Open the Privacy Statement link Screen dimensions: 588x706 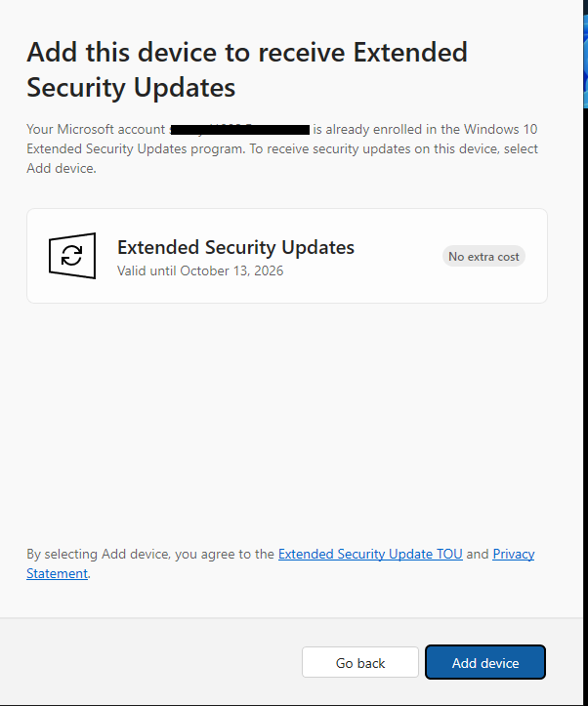pyautogui.click(x=513, y=554)
